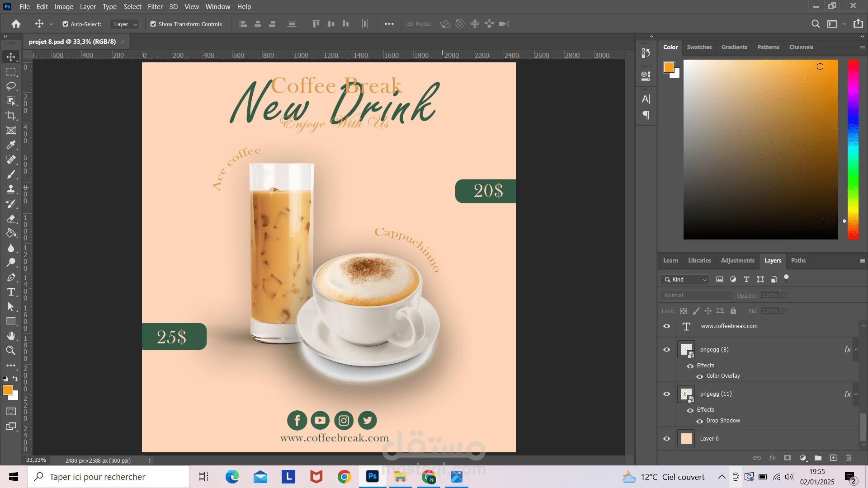The width and height of the screenshot is (868, 488).
Task: Select the Eraser tool
Action: point(11,219)
